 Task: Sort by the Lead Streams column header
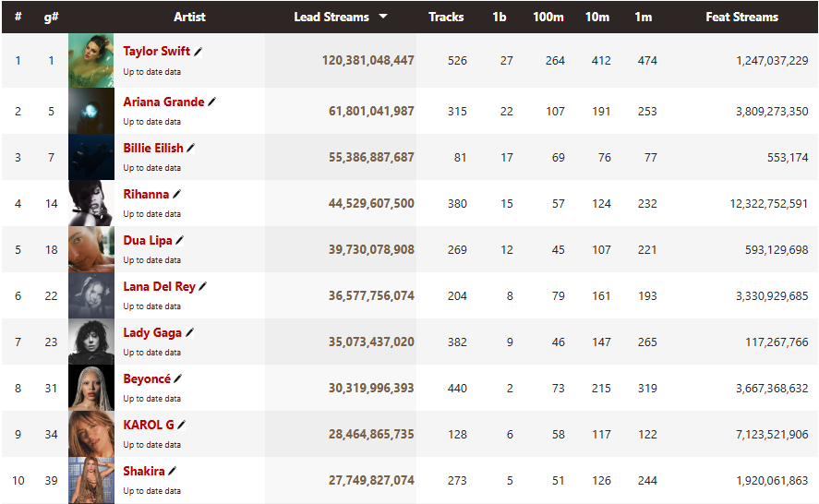coord(331,17)
